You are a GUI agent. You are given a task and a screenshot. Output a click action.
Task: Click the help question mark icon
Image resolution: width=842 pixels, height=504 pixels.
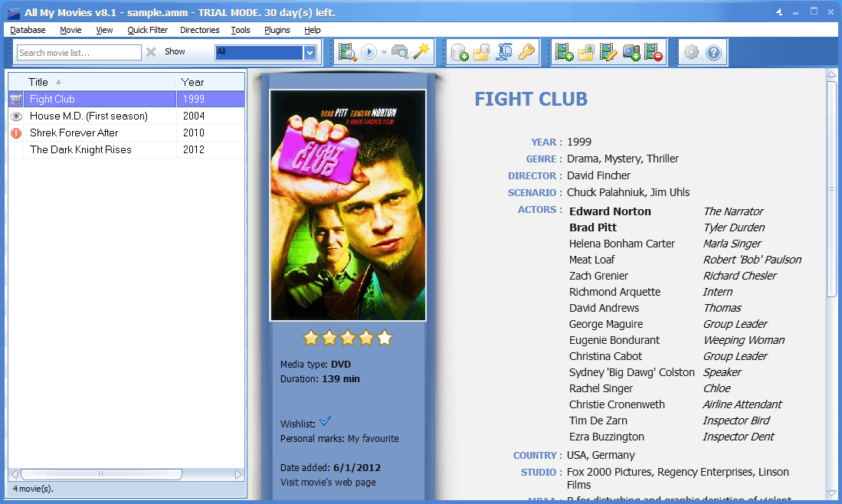point(713,52)
